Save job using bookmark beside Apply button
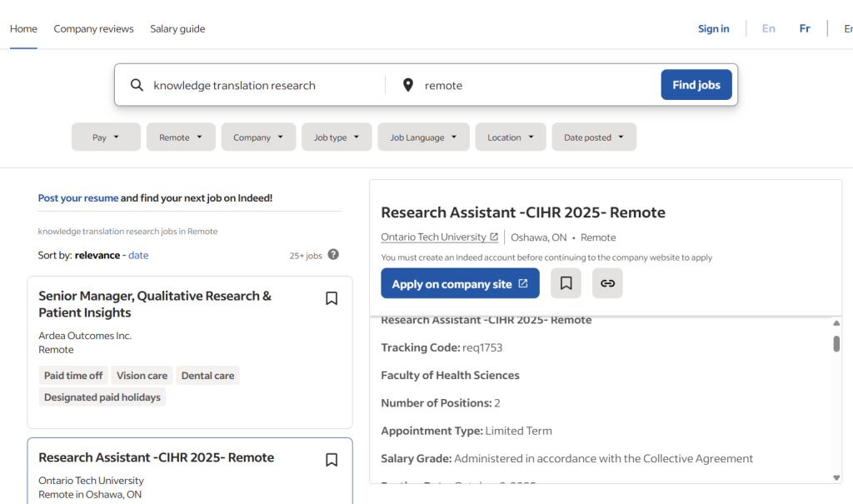Viewport: 853px width, 504px height. point(566,283)
